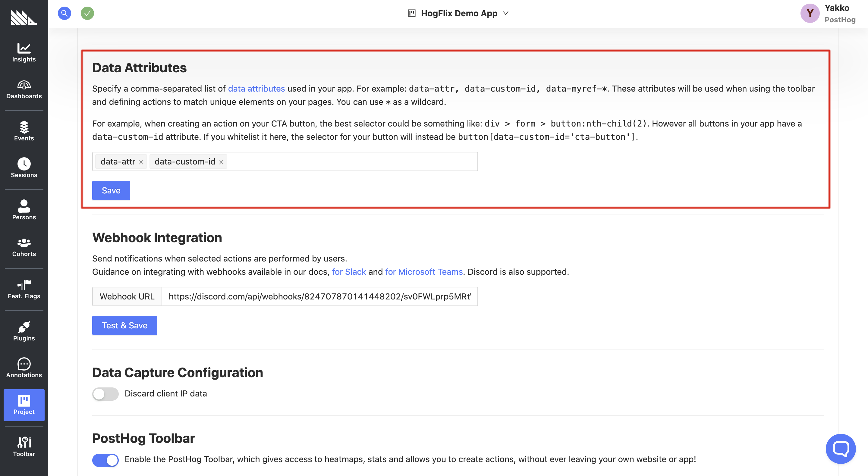868x476 pixels.
Task: Navigate to Persons
Action: (x=24, y=210)
